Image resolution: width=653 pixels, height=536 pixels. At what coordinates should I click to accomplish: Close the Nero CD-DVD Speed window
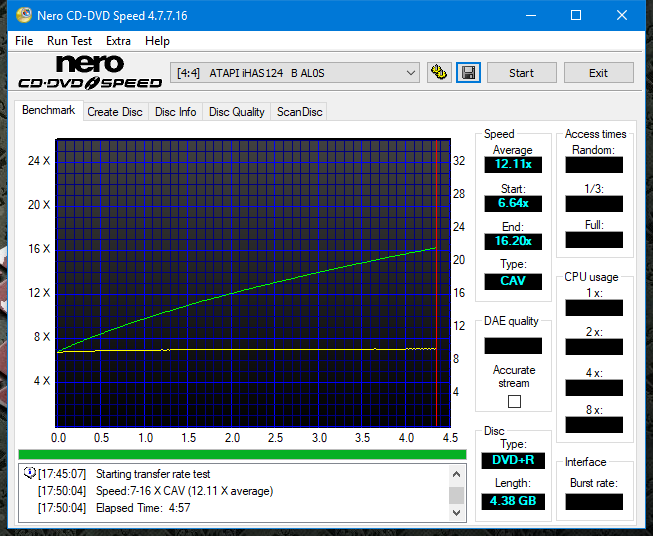coord(622,16)
